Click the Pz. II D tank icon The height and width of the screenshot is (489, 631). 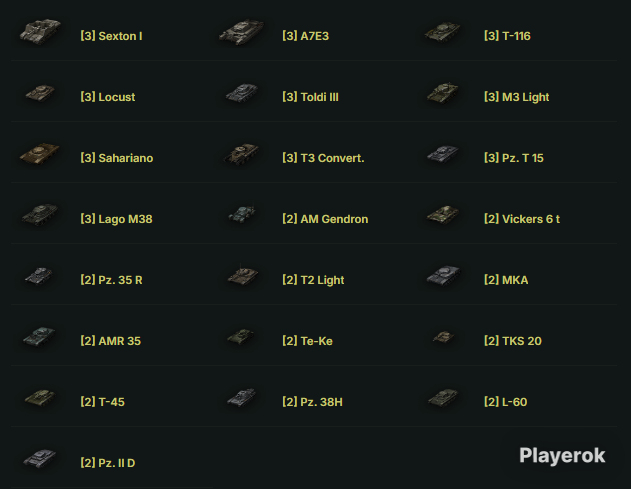pyautogui.click(x=40, y=459)
